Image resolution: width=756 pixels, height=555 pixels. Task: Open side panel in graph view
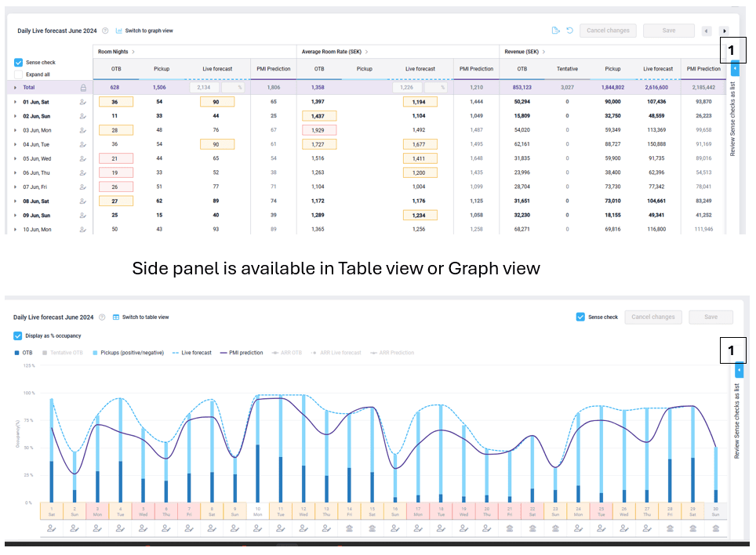coord(739,369)
